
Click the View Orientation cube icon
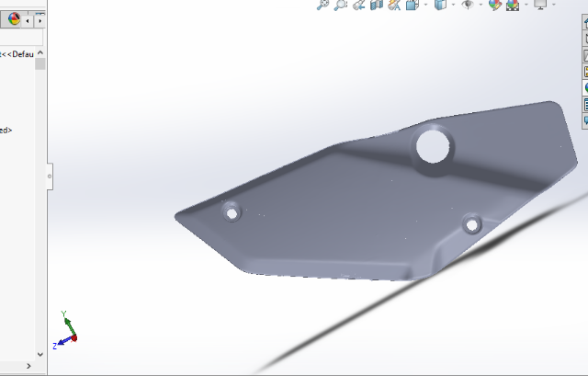point(412,5)
